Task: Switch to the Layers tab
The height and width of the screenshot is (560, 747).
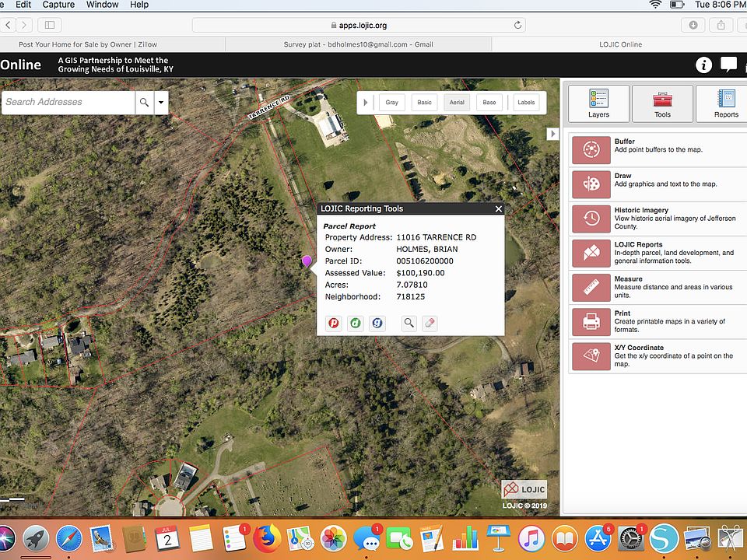Action: pos(598,103)
